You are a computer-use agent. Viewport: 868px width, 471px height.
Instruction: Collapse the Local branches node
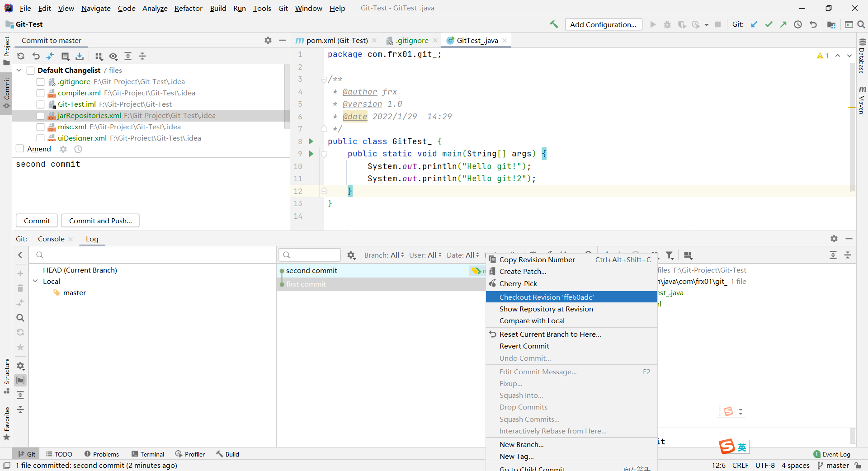pyautogui.click(x=35, y=281)
